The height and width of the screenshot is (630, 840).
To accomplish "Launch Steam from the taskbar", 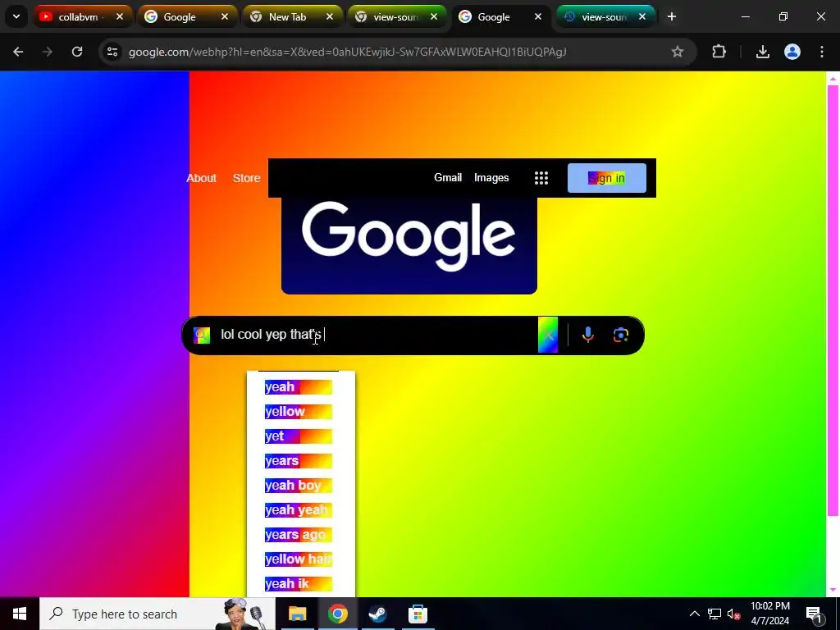I will (377, 614).
